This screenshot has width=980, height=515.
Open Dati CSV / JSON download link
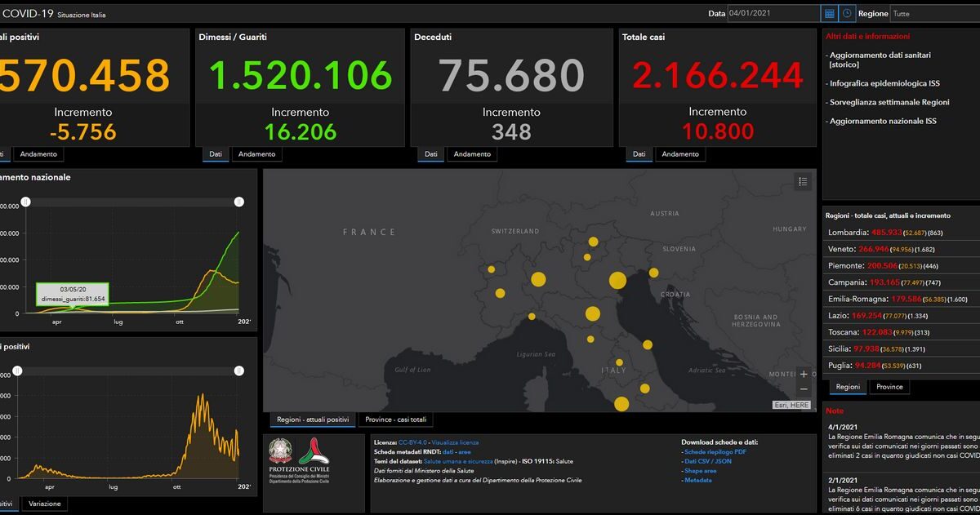tap(708, 461)
